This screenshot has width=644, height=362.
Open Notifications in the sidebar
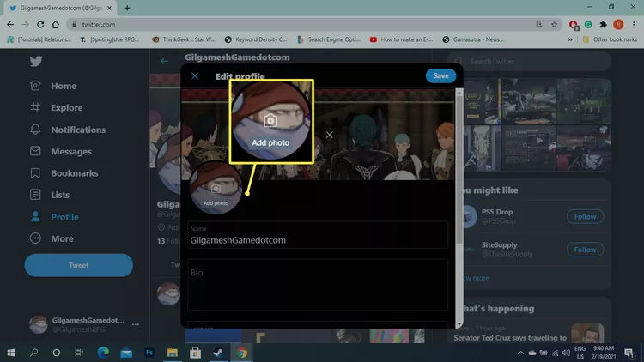pyautogui.click(x=68, y=130)
